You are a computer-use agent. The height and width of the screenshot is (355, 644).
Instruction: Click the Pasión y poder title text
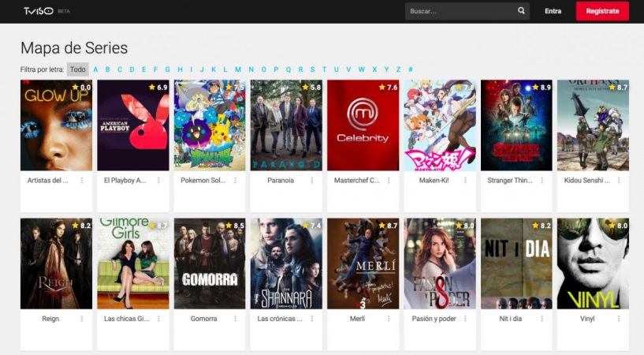tap(434, 319)
